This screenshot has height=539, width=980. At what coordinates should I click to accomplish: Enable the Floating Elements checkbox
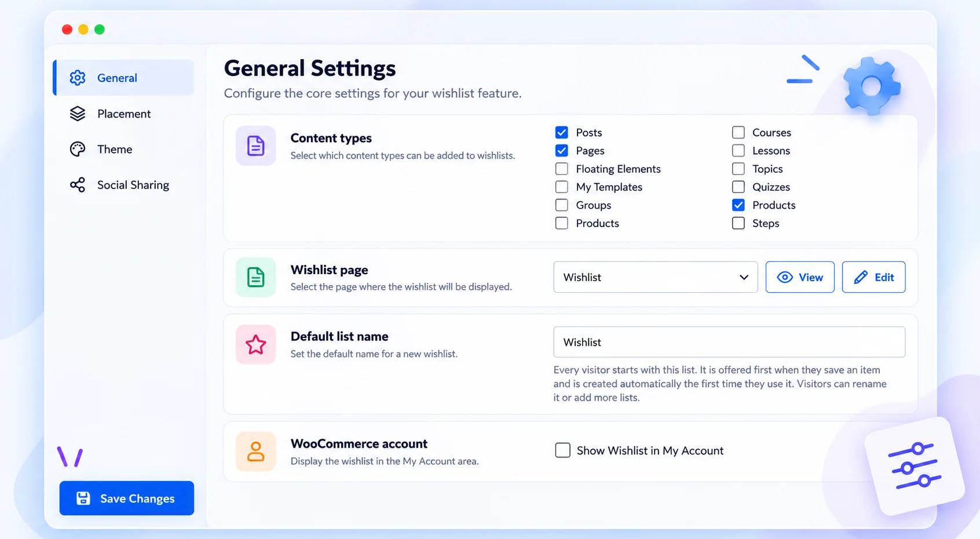(x=561, y=169)
